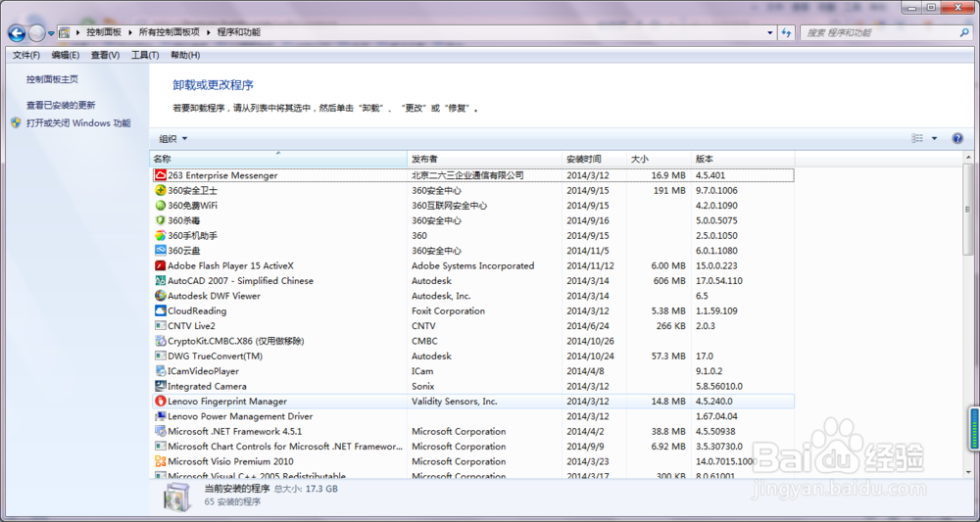Click the Lenovo Power Management Driver icon

(160, 416)
